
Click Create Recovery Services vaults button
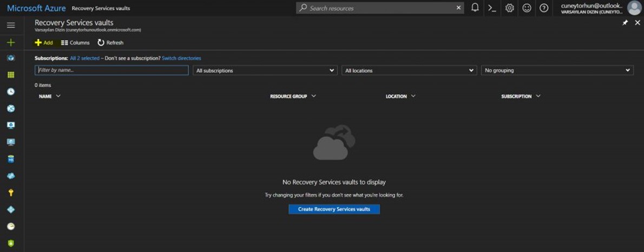coord(334,209)
